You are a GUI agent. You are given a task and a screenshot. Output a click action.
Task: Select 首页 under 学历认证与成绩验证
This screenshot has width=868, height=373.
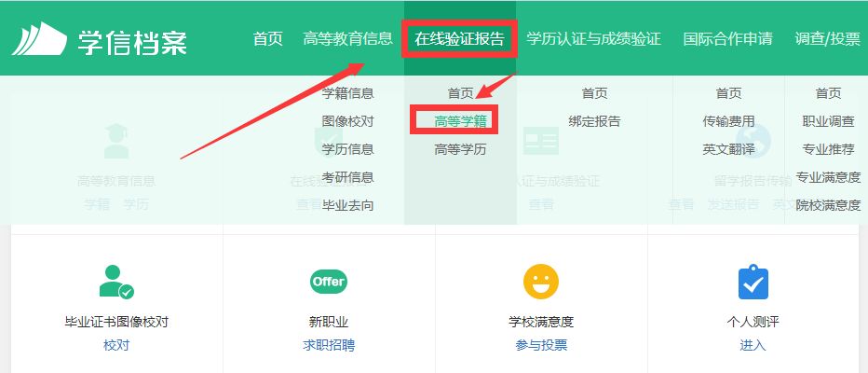click(x=594, y=93)
